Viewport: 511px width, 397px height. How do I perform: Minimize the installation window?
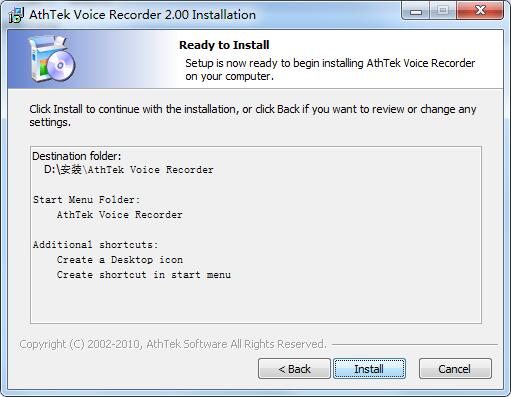[x=416, y=11]
